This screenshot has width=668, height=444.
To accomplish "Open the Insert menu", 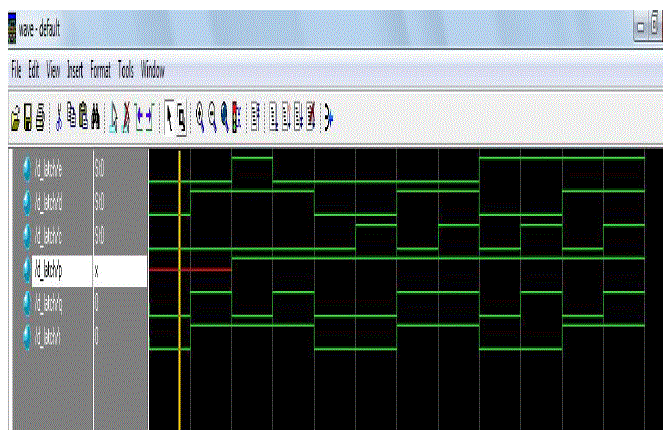I will [x=75, y=71].
